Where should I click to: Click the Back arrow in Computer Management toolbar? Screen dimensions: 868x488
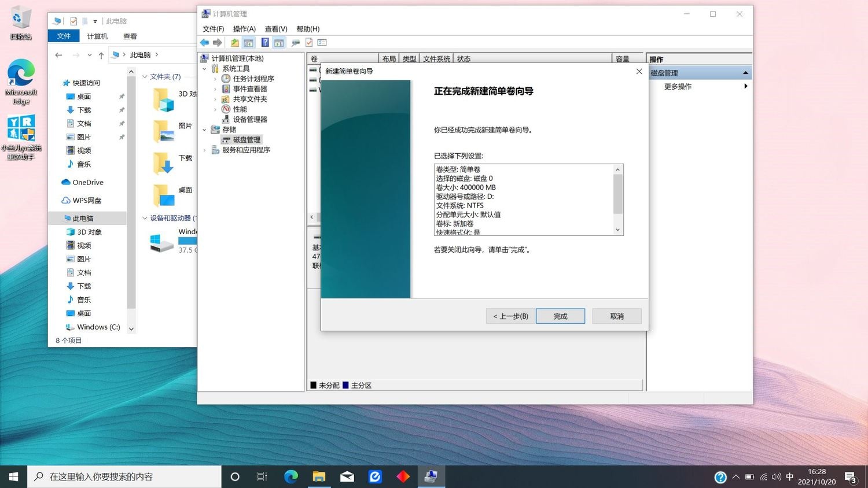pos(204,43)
